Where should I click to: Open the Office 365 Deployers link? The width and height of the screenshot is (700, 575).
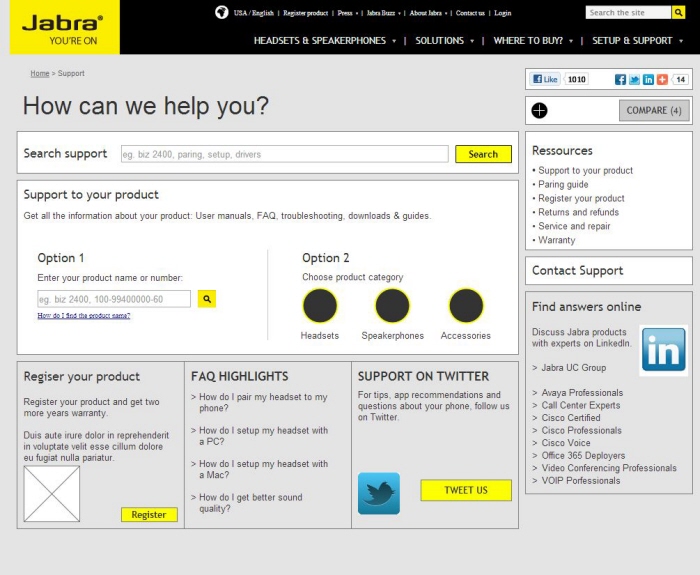(583, 455)
